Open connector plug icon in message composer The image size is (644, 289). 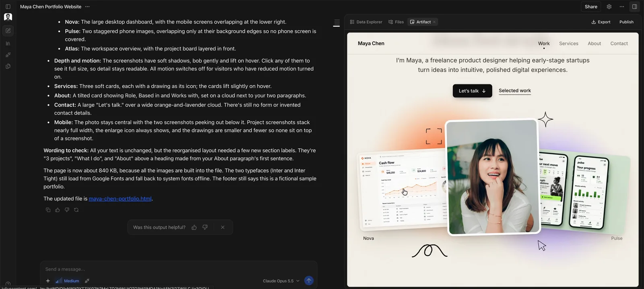click(x=87, y=281)
